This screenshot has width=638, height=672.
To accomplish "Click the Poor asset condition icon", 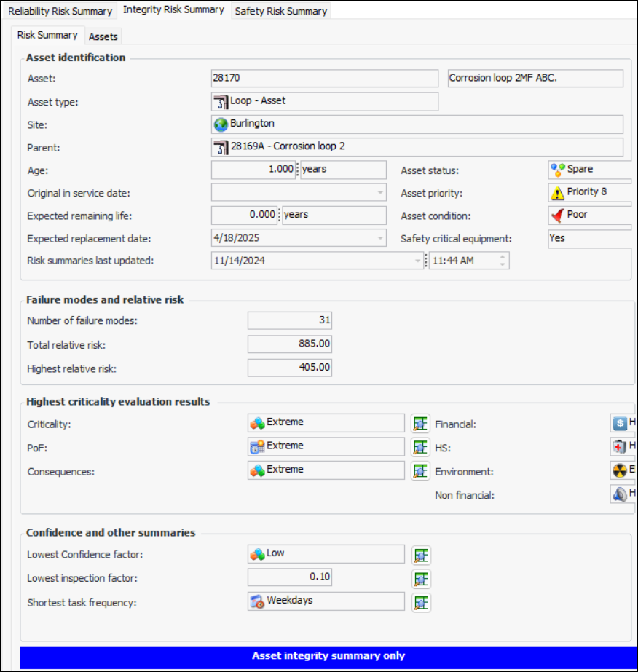I will point(557,216).
